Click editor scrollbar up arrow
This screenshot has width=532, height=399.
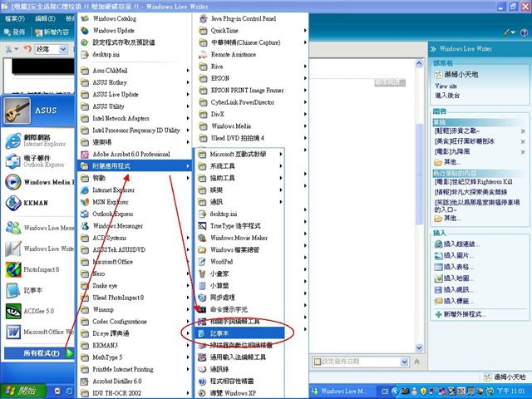click(419, 63)
